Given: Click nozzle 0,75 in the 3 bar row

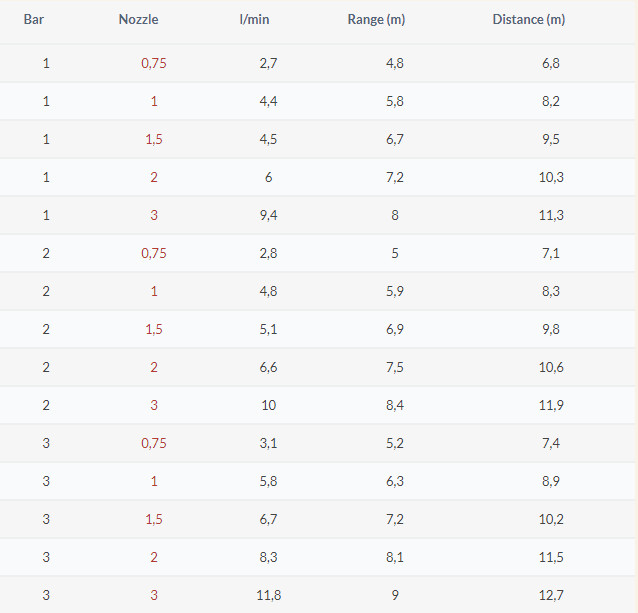Looking at the screenshot, I should [x=154, y=443].
